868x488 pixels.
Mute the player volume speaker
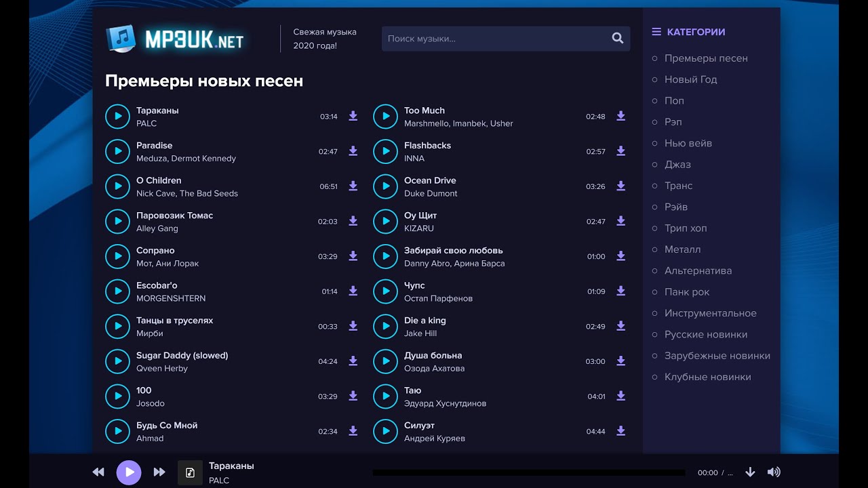pyautogui.click(x=774, y=472)
